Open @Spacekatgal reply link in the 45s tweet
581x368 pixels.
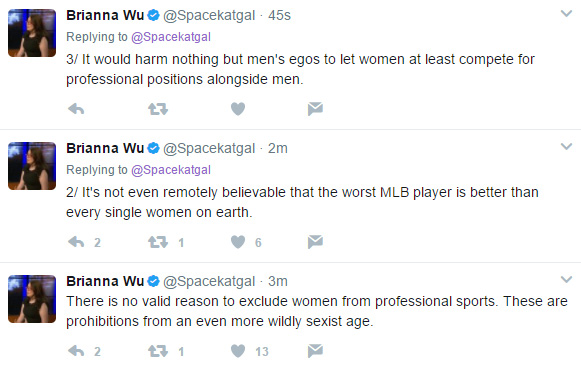[171, 37]
